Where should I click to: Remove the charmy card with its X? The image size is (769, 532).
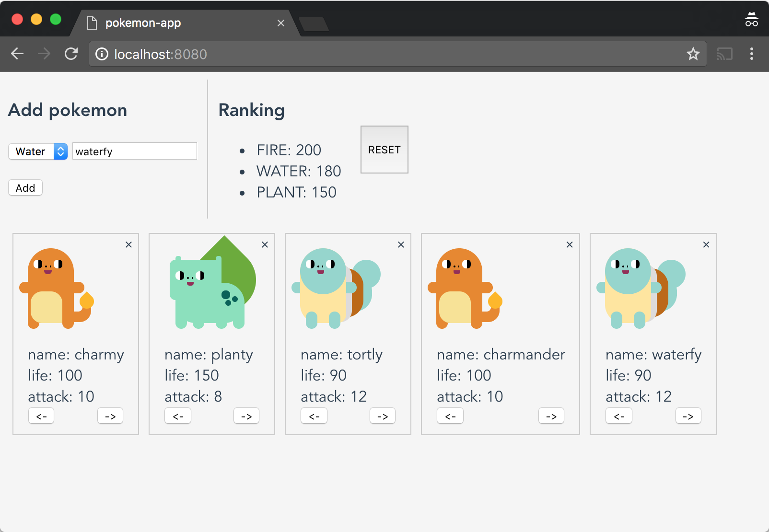128,244
